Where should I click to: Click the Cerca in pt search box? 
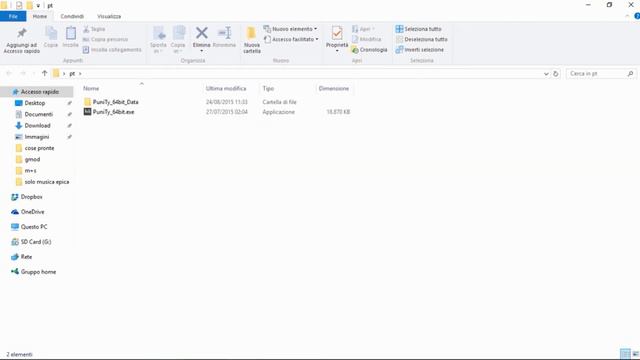[602, 73]
